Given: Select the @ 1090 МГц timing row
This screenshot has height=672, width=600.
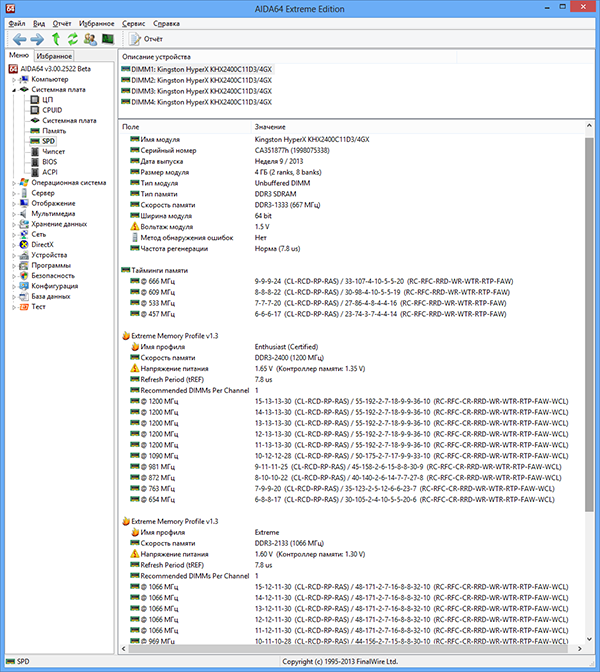Looking at the screenshot, I should (x=351, y=456).
